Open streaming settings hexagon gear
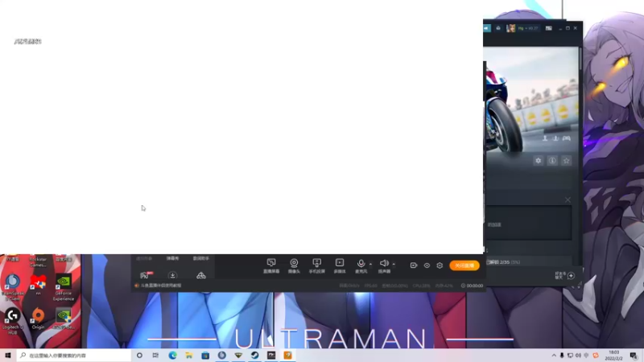 click(440, 265)
